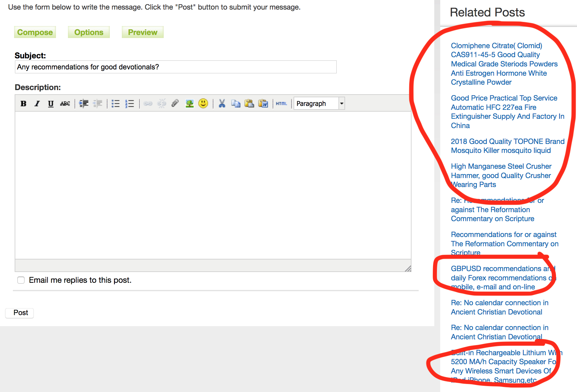Screen dimensions: 577x392
Task: Click in the Subject text field
Action: [x=175, y=67]
